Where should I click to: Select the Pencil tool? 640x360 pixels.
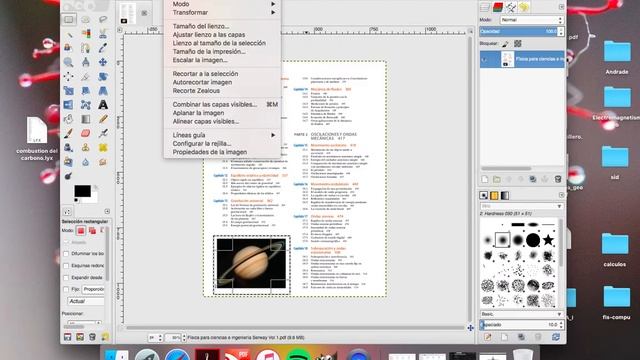[103, 119]
